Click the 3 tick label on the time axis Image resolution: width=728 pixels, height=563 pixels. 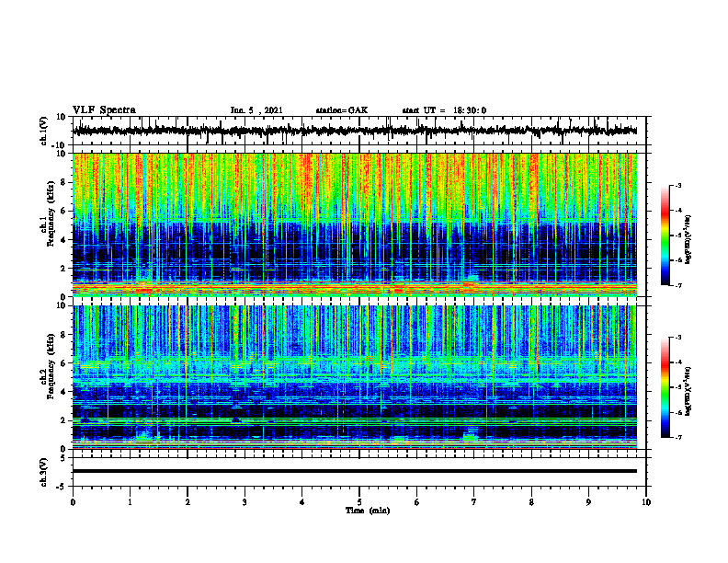tap(245, 502)
